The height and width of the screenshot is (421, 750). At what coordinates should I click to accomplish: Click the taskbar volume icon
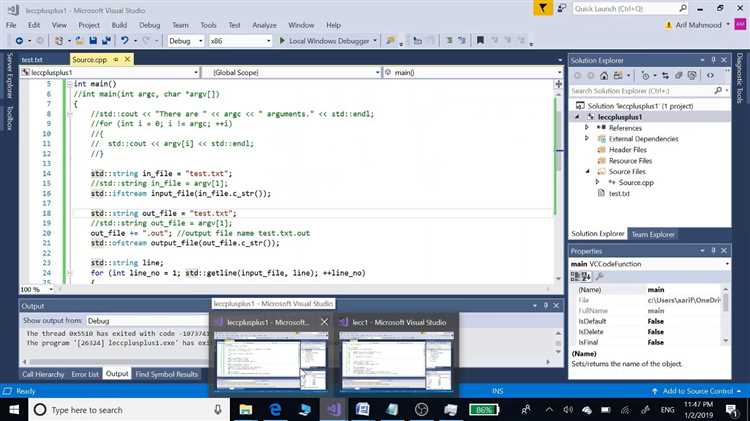[568, 410]
